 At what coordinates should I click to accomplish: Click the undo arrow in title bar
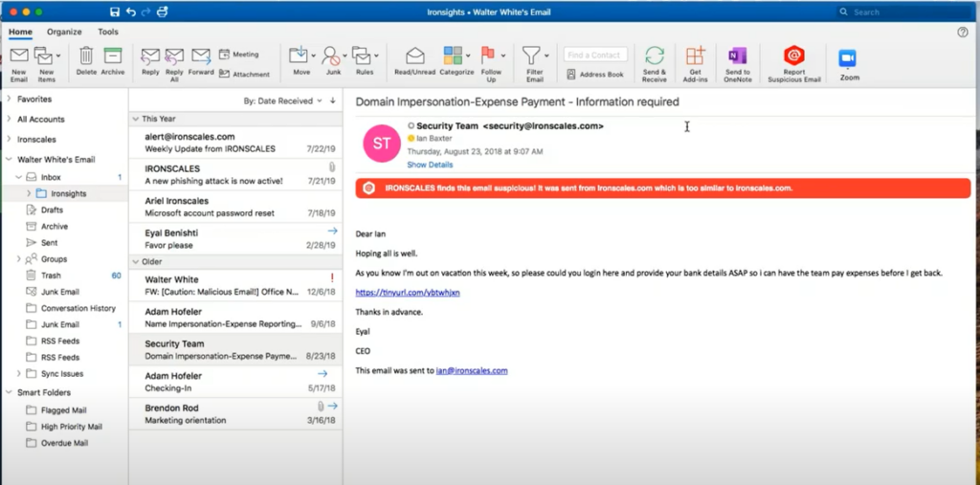pyautogui.click(x=130, y=11)
